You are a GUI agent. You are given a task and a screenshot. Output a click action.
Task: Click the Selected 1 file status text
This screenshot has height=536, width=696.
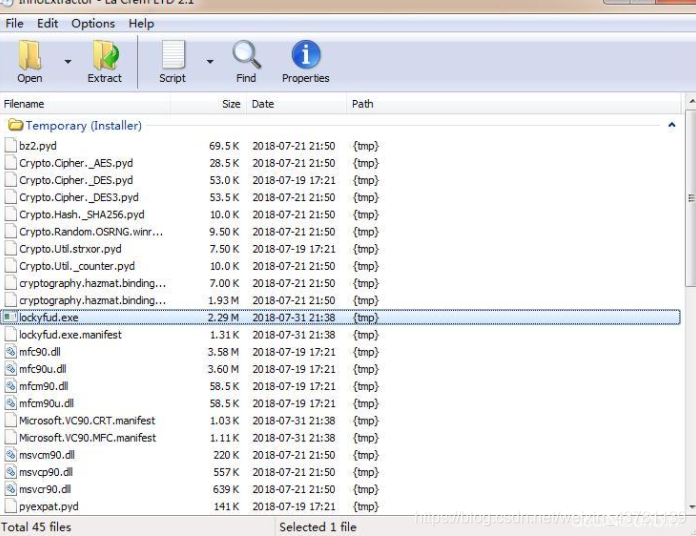tap(318, 527)
